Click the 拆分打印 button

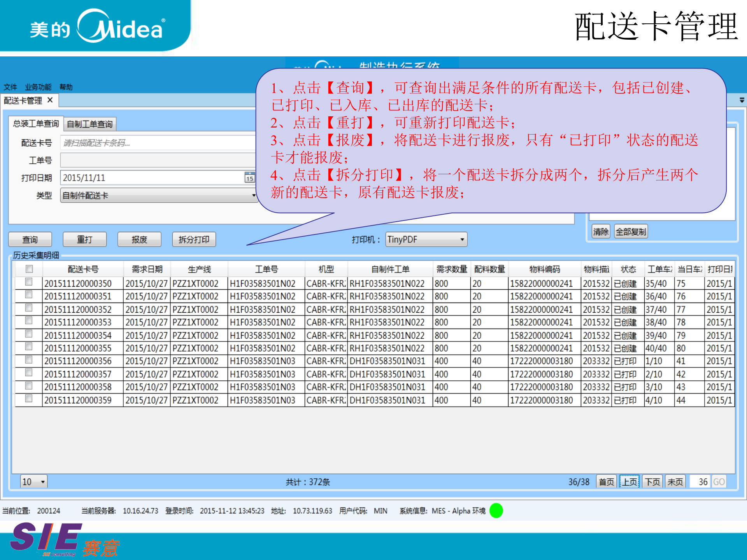[194, 240]
